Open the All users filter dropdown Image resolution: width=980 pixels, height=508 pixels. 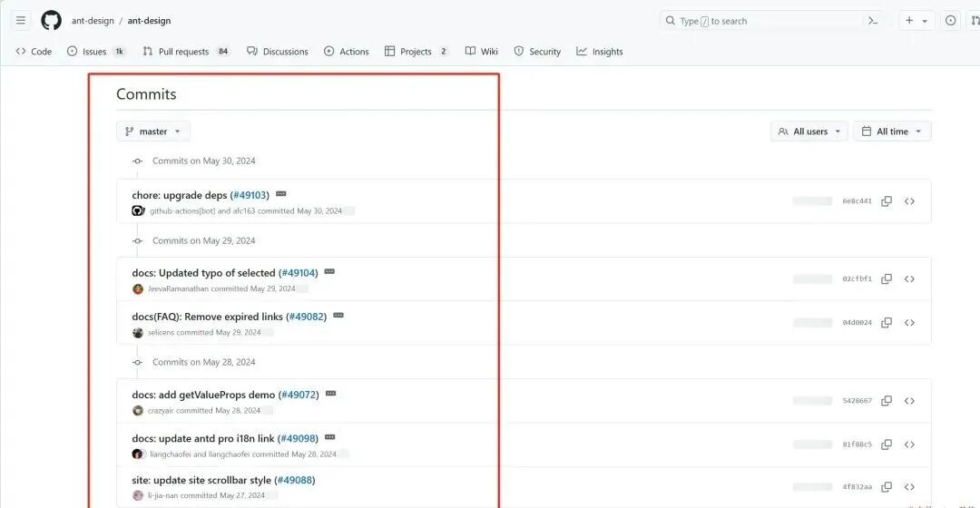tap(809, 132)
